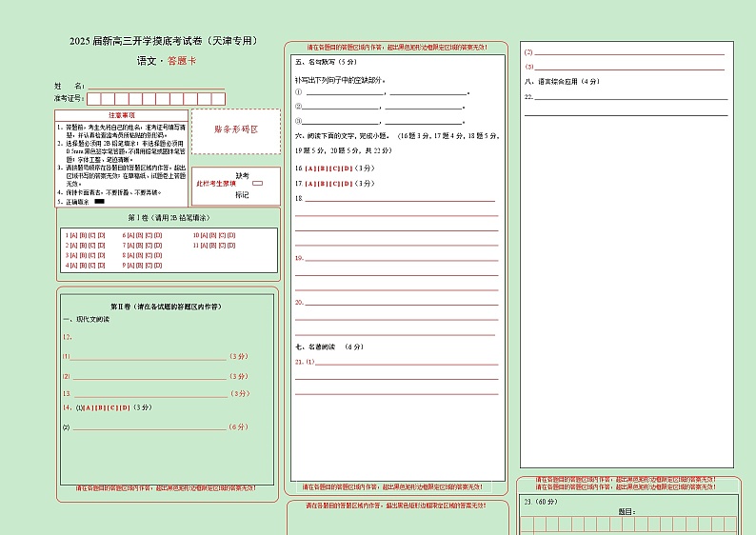The image size is (756, 535).
Task: Select option [D] for question 4
Action: (102, 266)
